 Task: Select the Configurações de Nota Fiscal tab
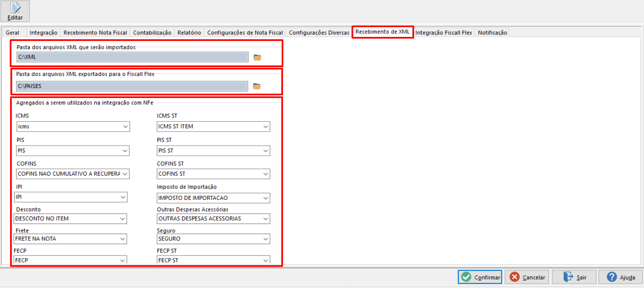click(245, 33)
